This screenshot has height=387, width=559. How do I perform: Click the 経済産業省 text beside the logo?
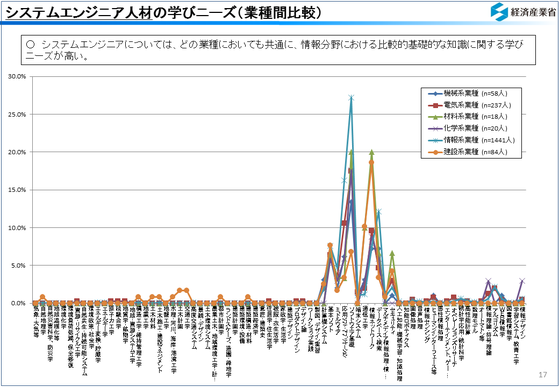tap(533, 12)
